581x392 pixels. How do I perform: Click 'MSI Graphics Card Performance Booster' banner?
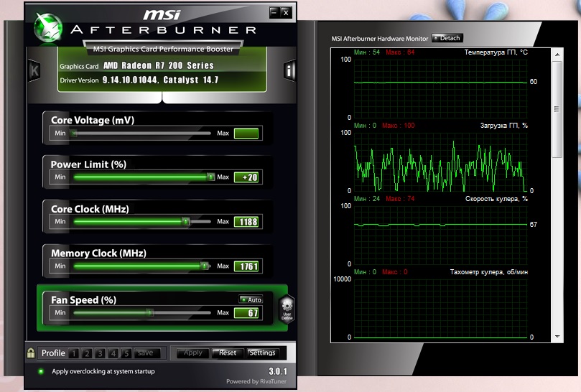coord(163,49)
